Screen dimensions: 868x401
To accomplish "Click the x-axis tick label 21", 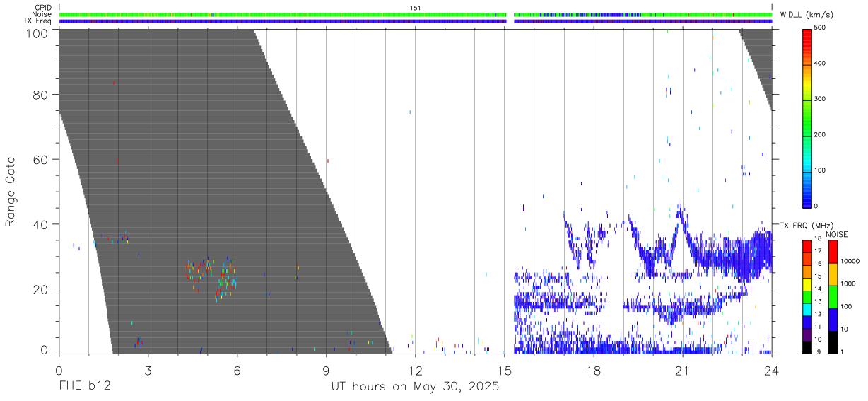I will pos(683,369).
